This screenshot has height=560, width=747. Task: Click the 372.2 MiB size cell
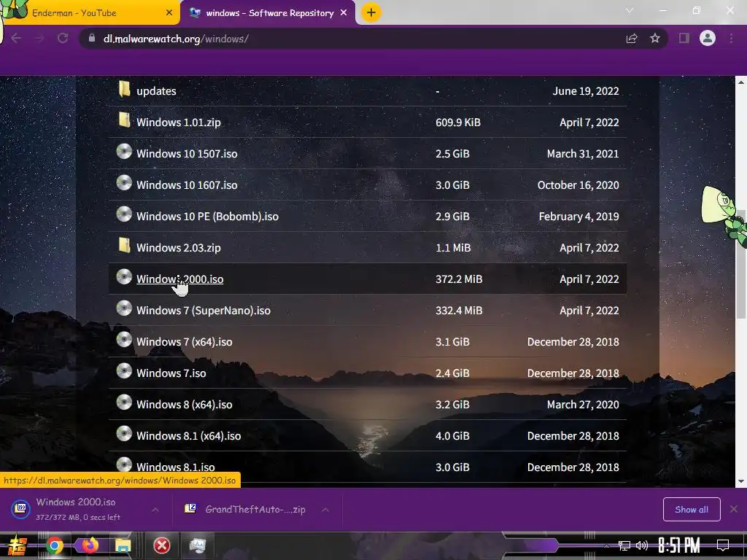point(459,279)
